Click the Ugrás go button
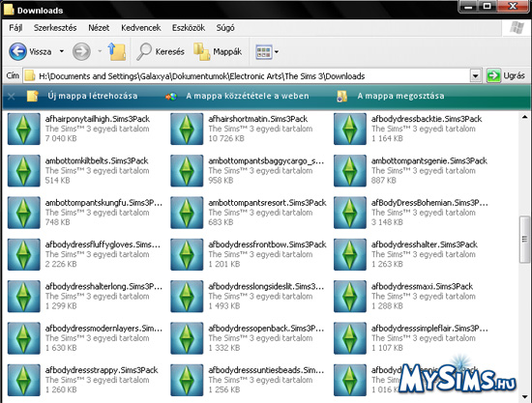 pyautogui.click(x=506, y=75)
